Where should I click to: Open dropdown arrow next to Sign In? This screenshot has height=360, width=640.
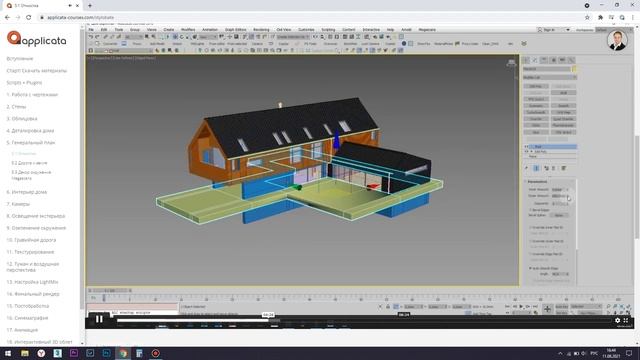567,30
